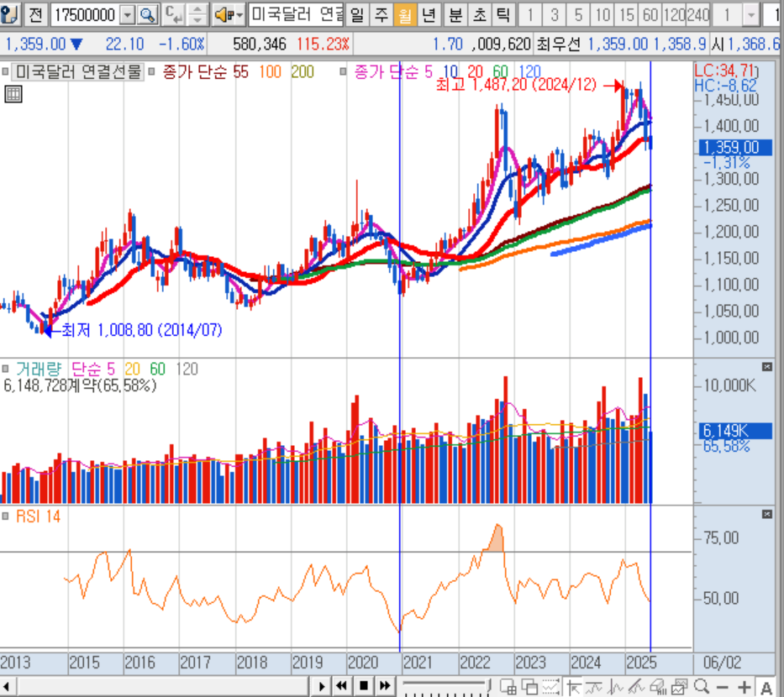Click the 전 button at top left

(35, 14)
